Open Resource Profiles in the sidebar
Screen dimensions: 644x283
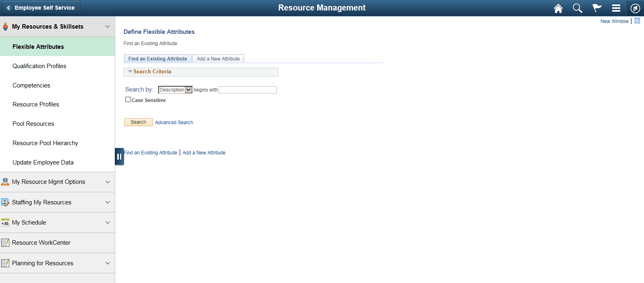58,104
